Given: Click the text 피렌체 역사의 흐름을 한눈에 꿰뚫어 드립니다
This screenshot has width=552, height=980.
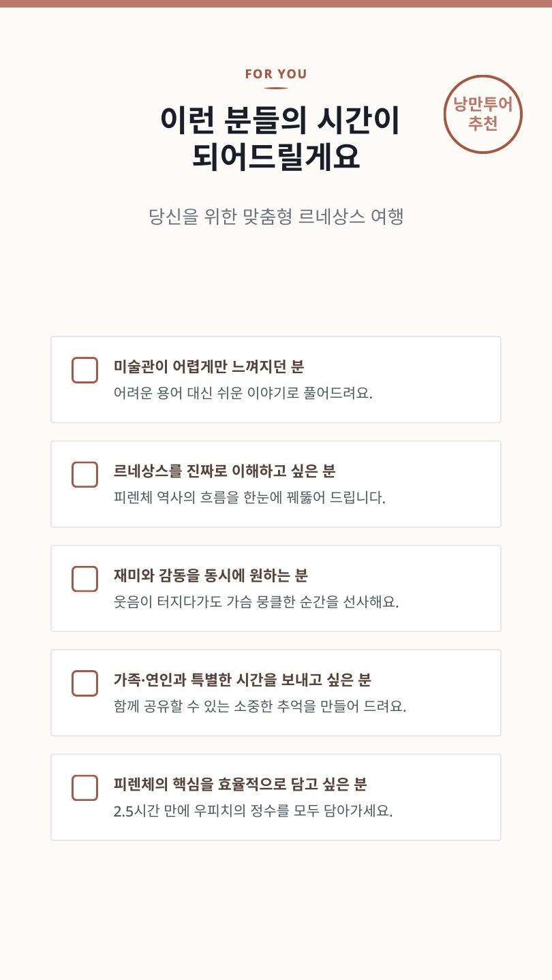Looking at the screenshot, I should pos(249,498).
